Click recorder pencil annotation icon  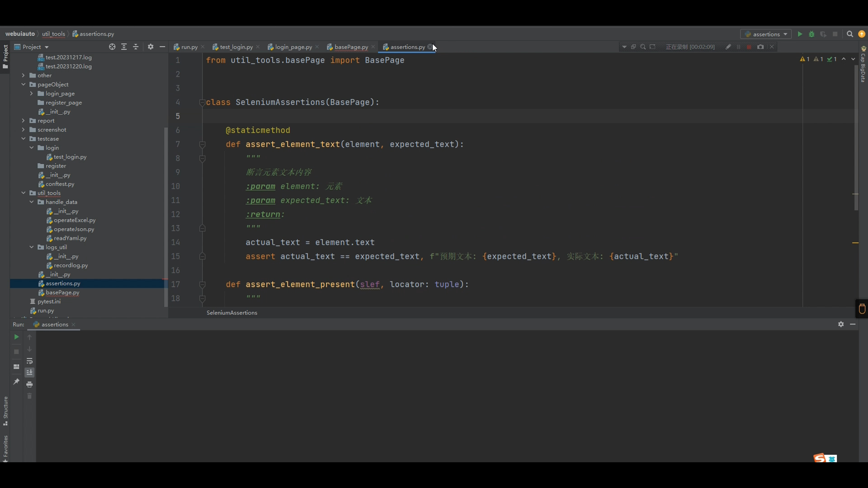[728, 47]
